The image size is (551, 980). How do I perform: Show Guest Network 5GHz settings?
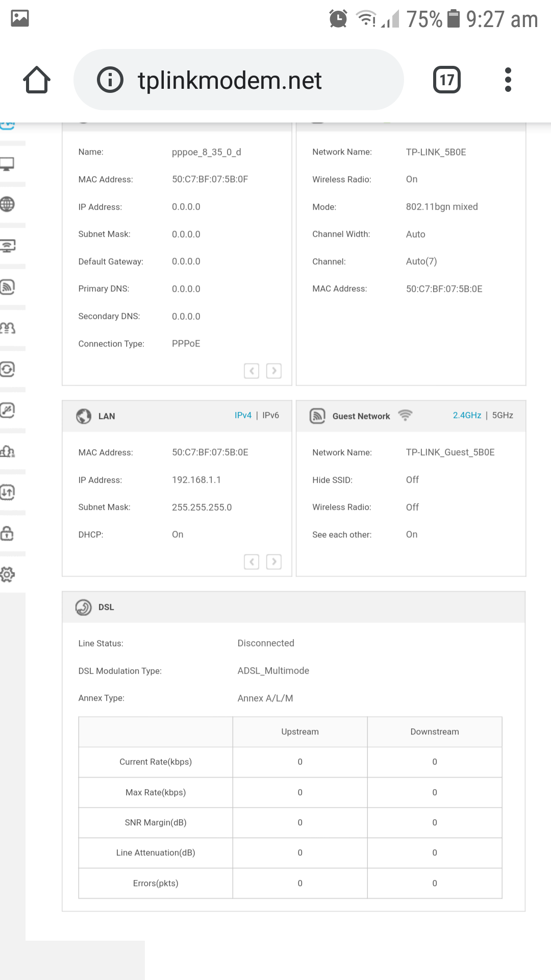503,415
